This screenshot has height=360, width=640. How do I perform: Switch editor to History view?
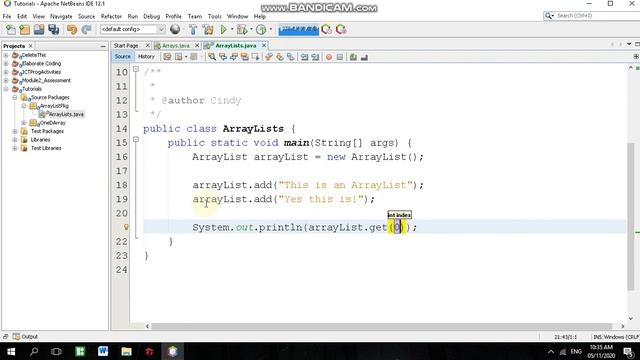(146, 57)
